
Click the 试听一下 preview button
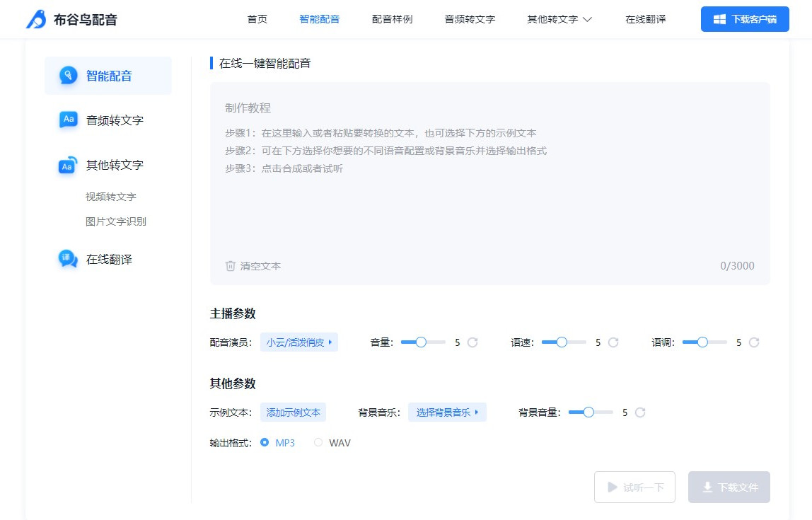[x=634, y=487]
